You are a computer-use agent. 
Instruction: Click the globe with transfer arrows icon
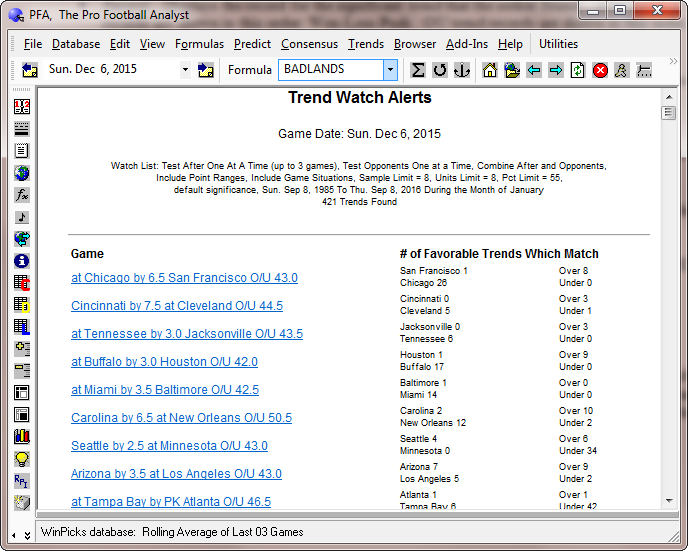click(22, 239)
